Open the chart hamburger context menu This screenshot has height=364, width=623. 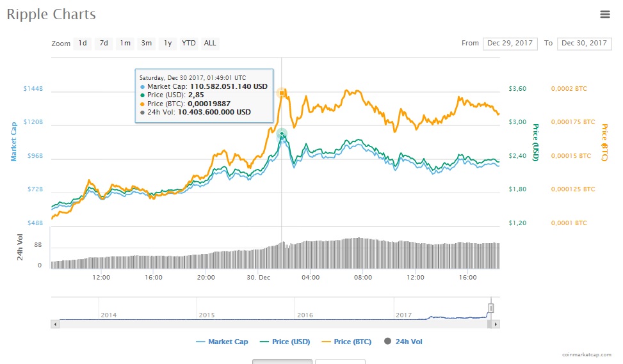[x=604, y=14]
